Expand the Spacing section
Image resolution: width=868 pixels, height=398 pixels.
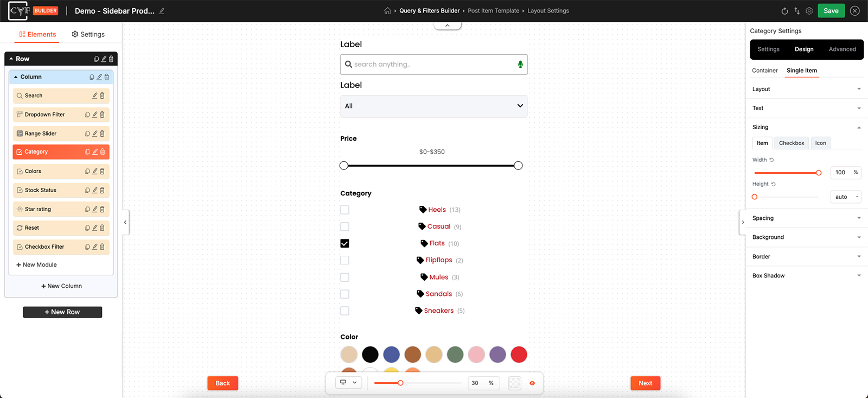point(806,218)
